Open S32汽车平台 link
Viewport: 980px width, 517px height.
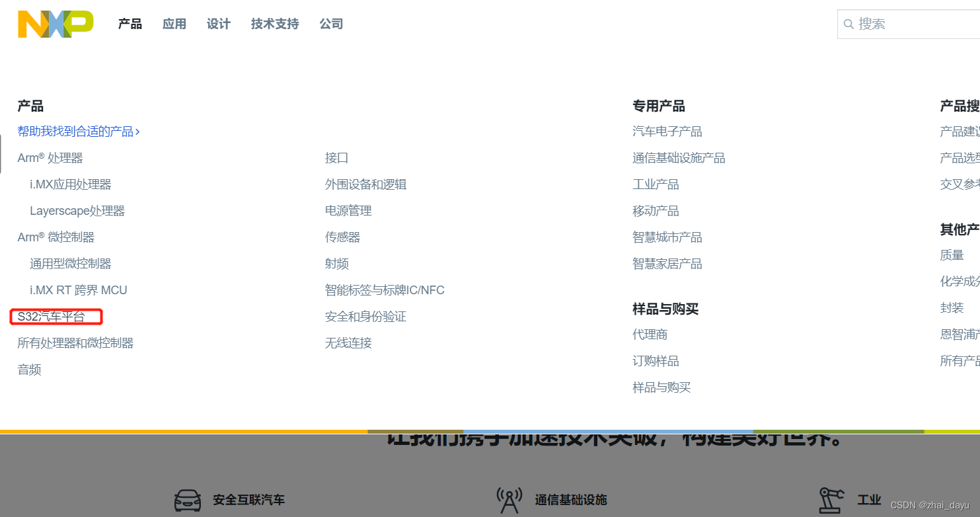(52, 317)
